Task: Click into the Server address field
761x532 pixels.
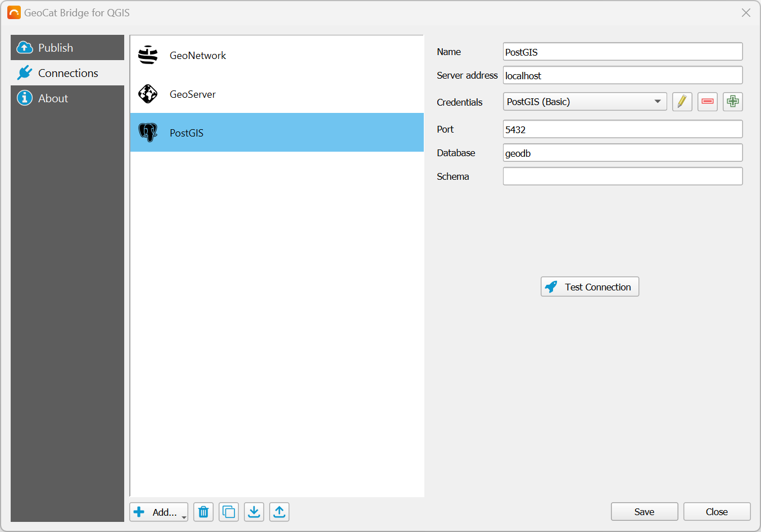Action: pos(622,76)
